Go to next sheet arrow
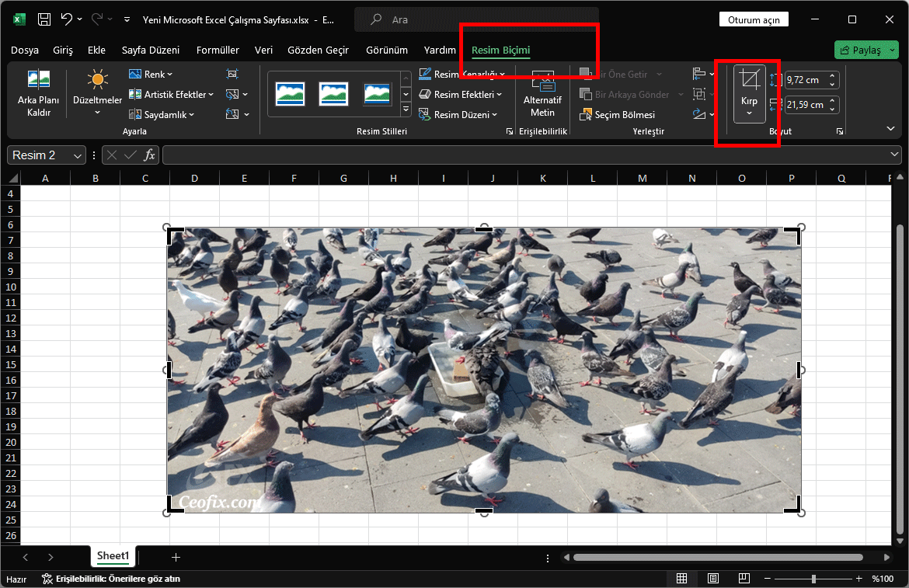The width and height of the screenshot is (909, 588). [50, 557]
